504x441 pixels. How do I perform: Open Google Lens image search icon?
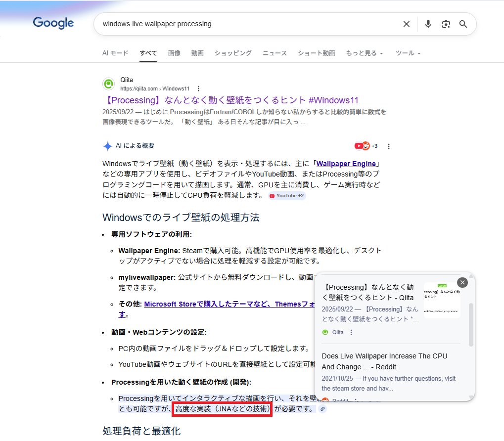(446, 24)
